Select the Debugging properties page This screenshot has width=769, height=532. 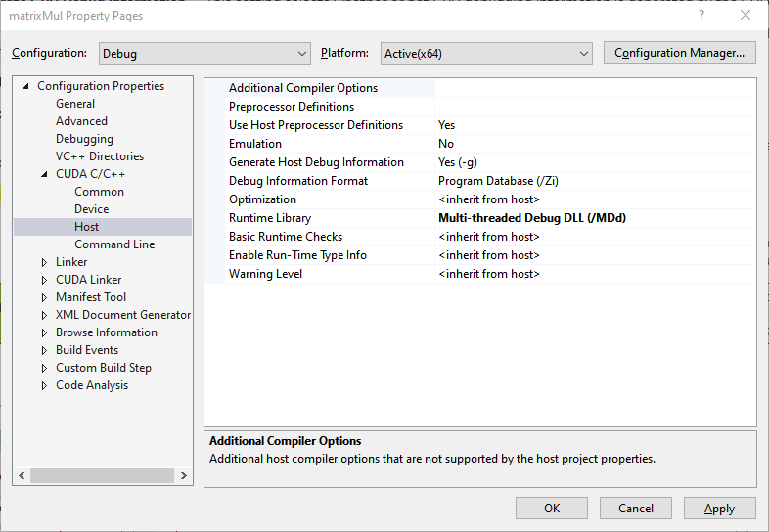[84, 139]
